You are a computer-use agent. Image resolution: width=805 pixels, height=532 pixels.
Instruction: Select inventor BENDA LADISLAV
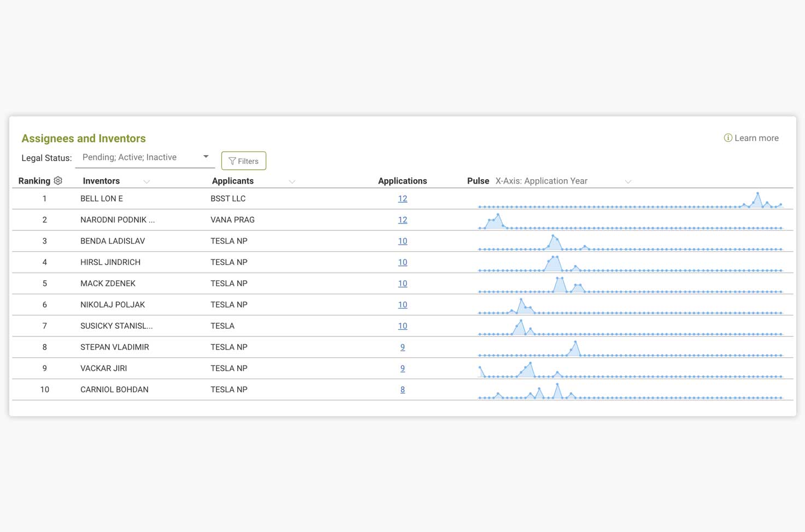[113, 241]
